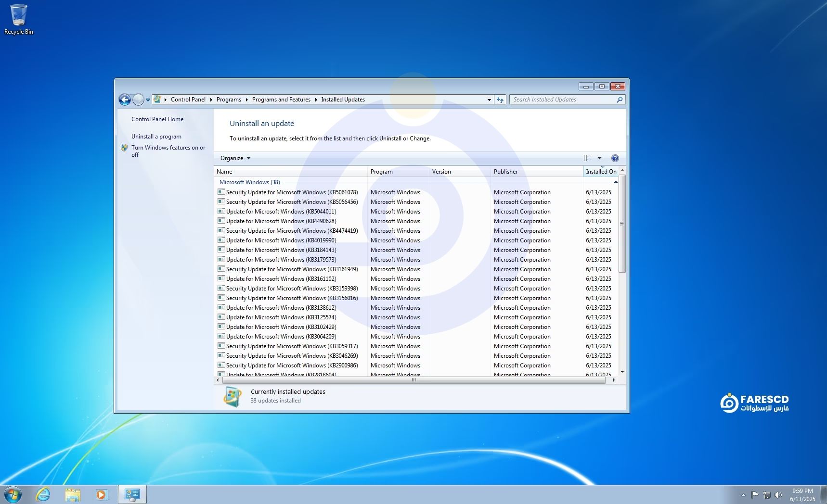Select Installed Updates in breadcrumb
The image size is (827, 504).
pos(343,100)
